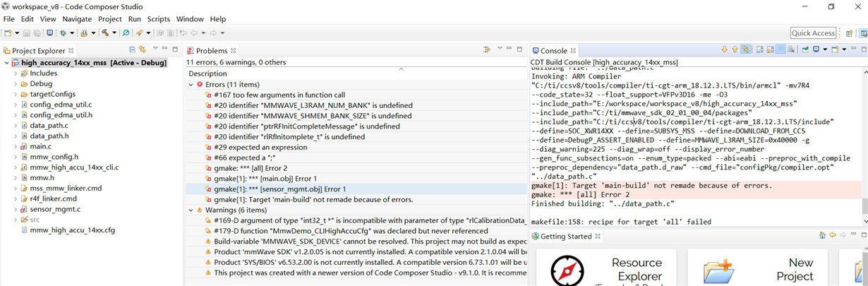Expand the targetConfigs folder
Screen dimensions: 868x286
point(16,94)
